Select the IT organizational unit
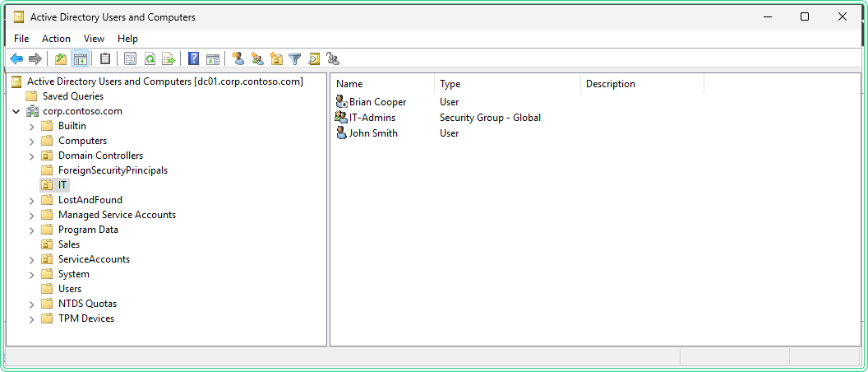Image resolution: width=868 pixels, height=372 pixels. pos(62,184)
